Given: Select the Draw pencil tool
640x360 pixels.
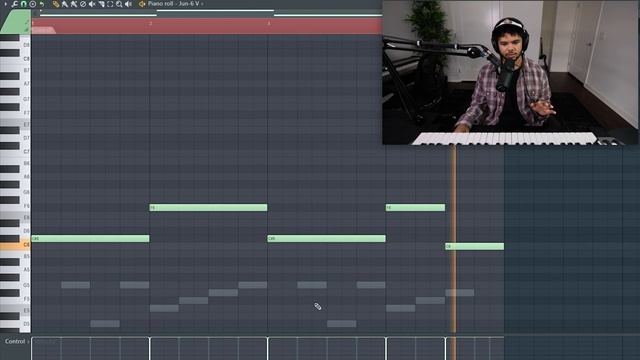Looking at the screenshot, I should (56, 4).
